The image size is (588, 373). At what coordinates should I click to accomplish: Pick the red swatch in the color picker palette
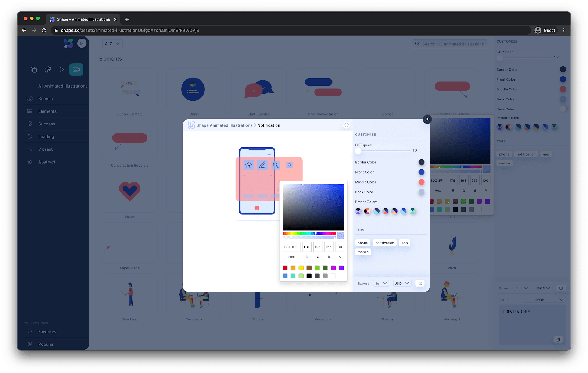[285, 268]
